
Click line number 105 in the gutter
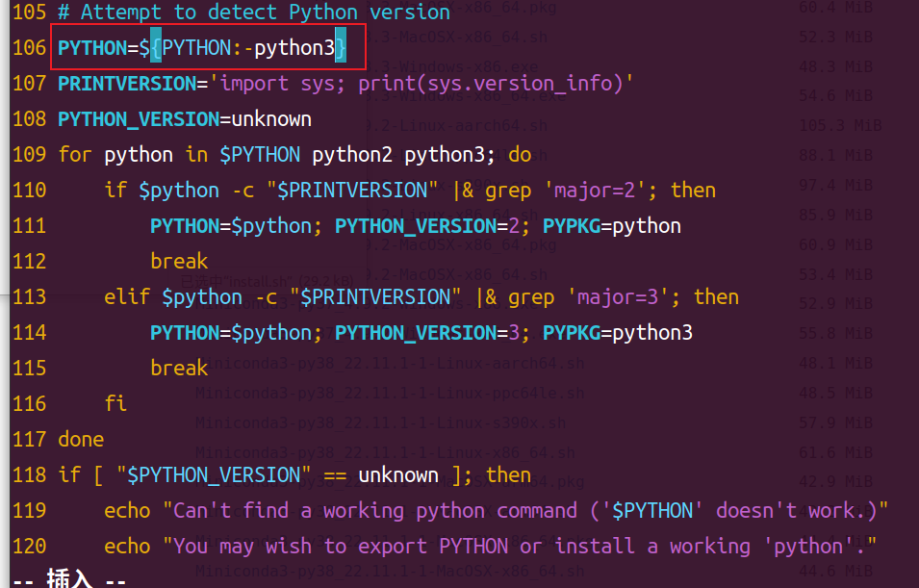pyautogui.click(x=29, y=12)
